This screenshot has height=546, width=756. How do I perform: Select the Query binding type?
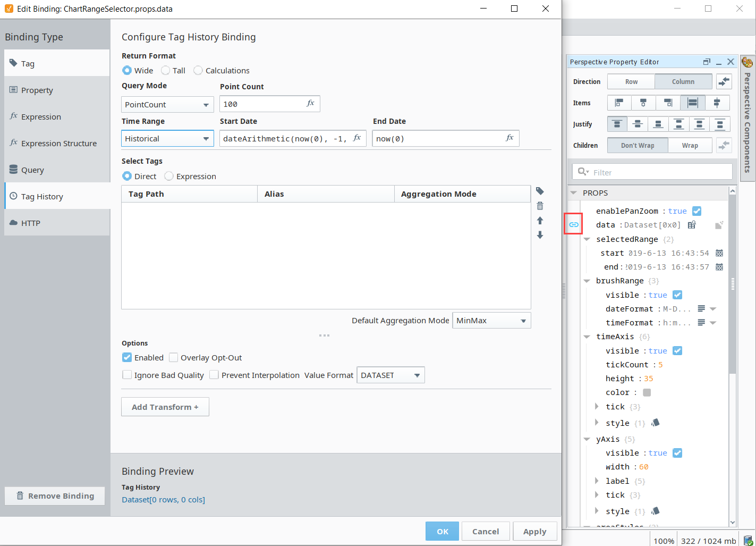coord(57,170)
